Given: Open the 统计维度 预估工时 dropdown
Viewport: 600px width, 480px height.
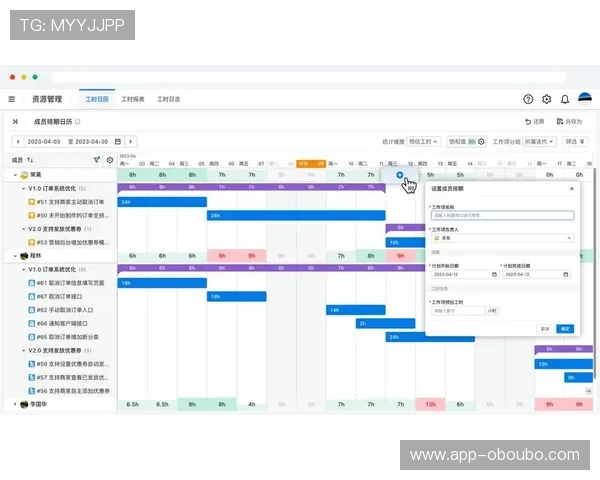Looking at the screenshot, I should coord(423,142).
